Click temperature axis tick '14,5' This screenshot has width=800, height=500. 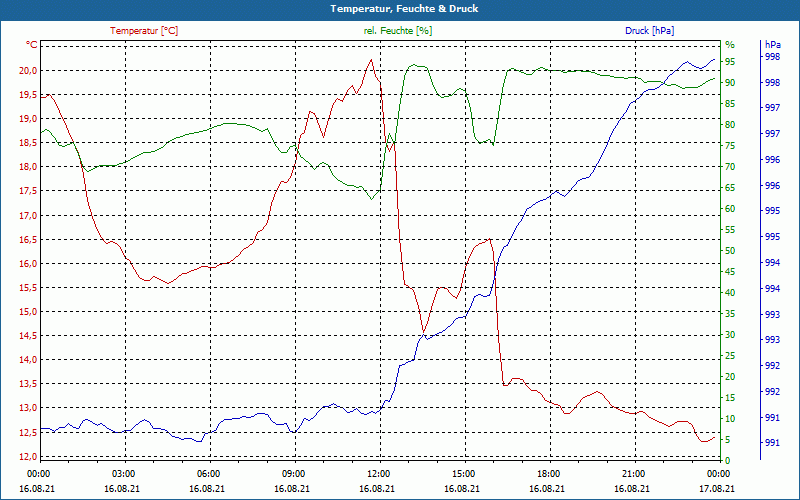(x=28, y=336)
